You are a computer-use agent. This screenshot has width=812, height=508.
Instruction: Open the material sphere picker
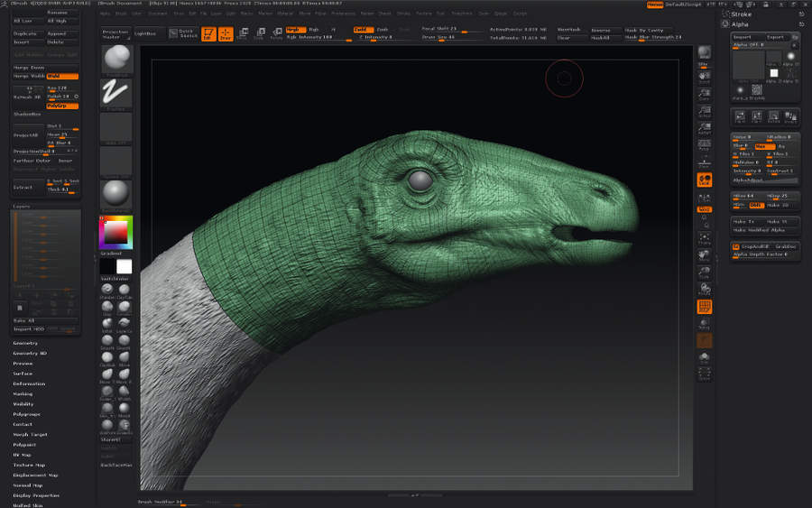pyautogui.click(x=116, y=193)
